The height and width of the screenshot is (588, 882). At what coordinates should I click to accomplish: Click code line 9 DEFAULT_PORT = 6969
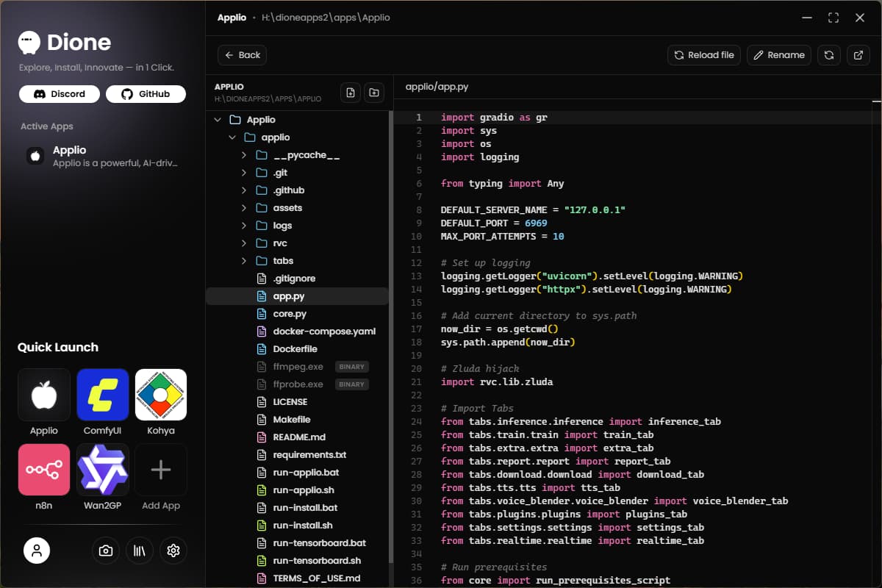pyautogui.click(x=494, y=223)
